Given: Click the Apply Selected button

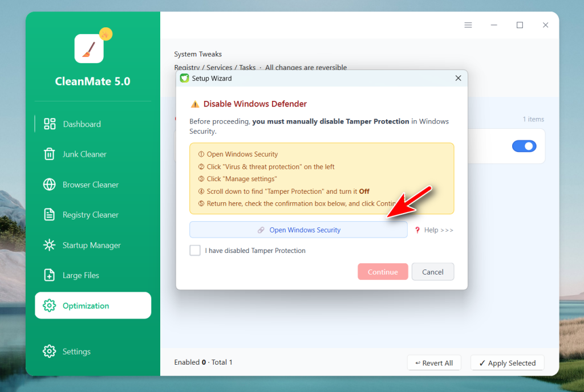Looking at the screenshot, I should click(507, 363).
